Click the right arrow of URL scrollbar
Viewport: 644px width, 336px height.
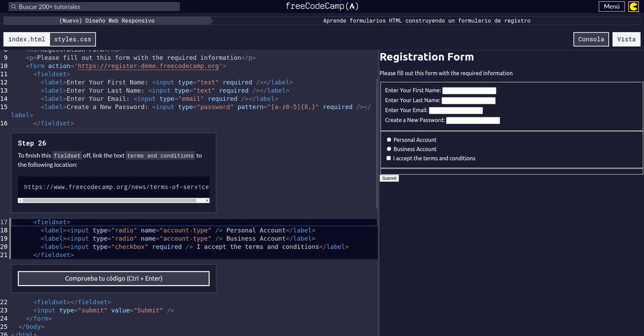207,200
